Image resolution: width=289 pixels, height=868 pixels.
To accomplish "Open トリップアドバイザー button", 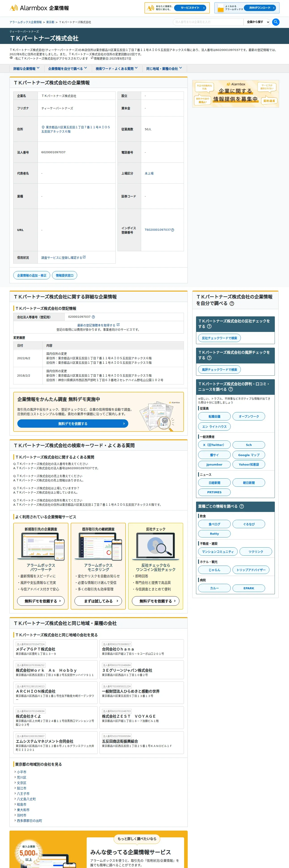I will pos(251,570).
